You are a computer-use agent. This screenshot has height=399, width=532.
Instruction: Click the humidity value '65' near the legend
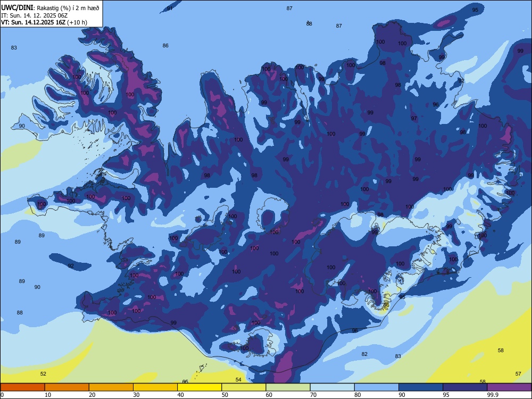point(185,381)
